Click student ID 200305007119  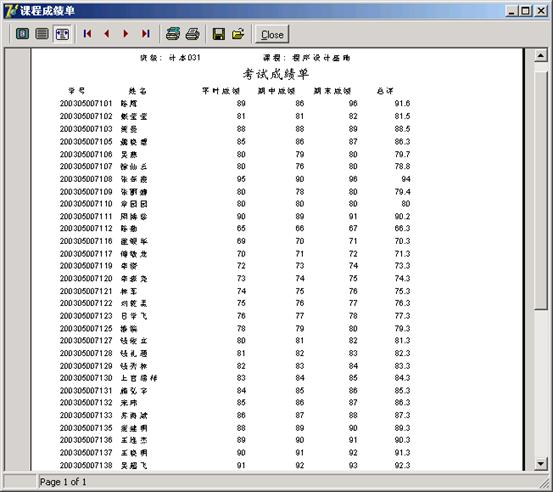pyautogui.click(x=86, y=266)
